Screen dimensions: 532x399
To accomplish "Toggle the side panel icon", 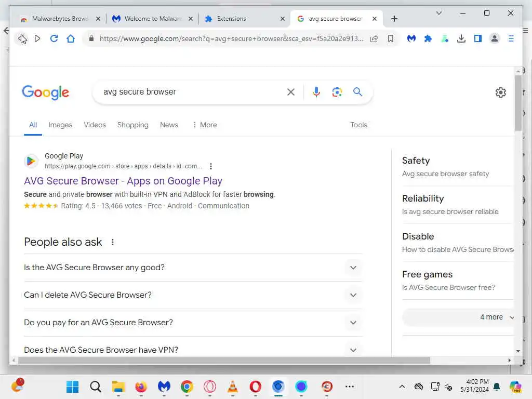I will (x=478, y=38).
